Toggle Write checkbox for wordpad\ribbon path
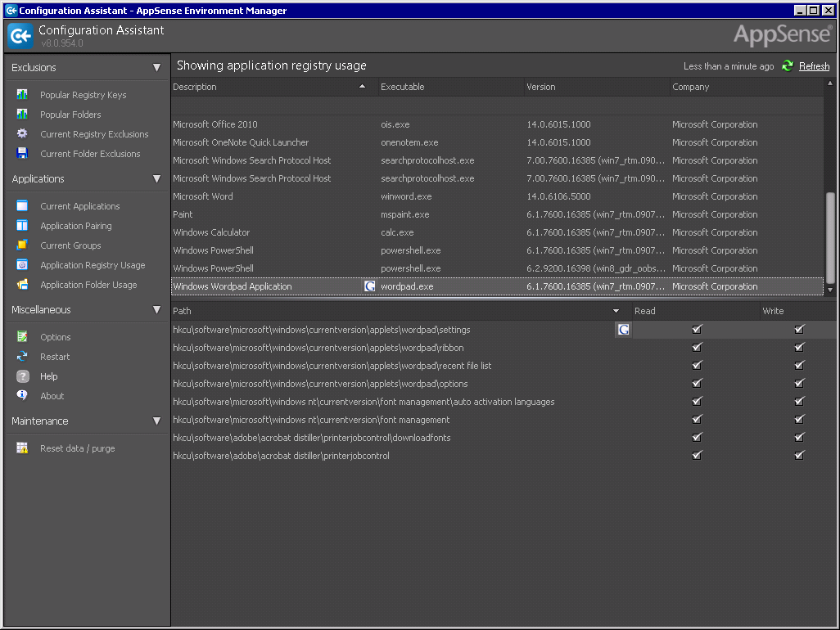 pos(799,348)
